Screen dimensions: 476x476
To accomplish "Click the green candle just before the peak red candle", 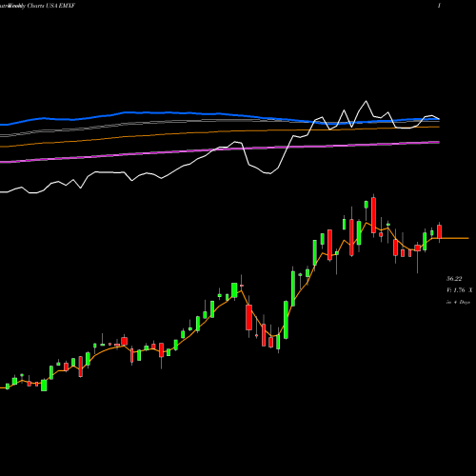I will 367,205.
